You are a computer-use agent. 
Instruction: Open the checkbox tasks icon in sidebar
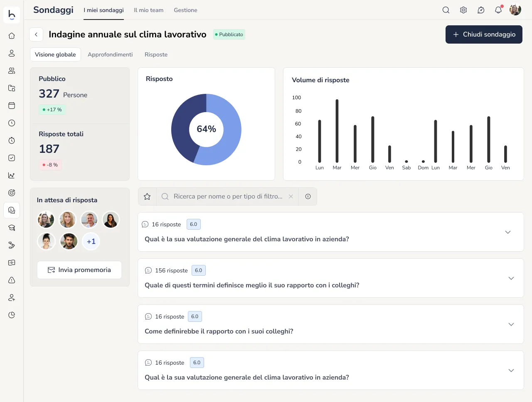(12, 158)
